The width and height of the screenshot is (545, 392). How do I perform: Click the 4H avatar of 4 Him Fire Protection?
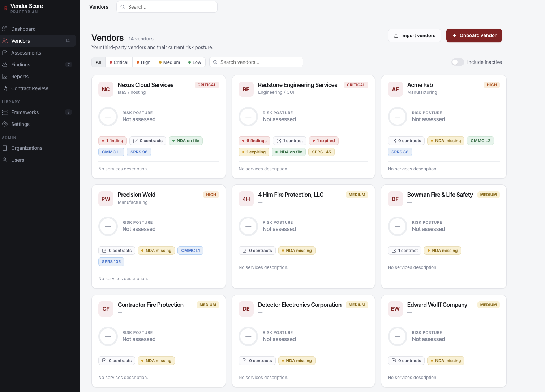(246, 199)
